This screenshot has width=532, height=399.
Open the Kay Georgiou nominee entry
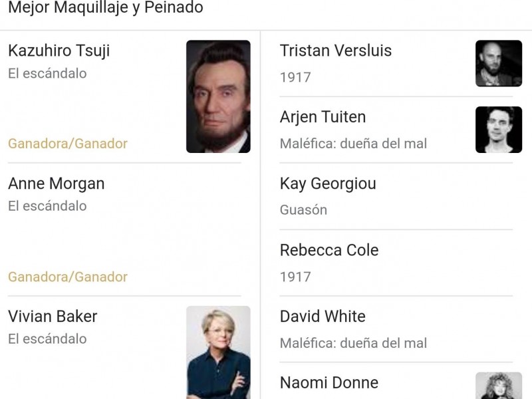pos(328,184)
